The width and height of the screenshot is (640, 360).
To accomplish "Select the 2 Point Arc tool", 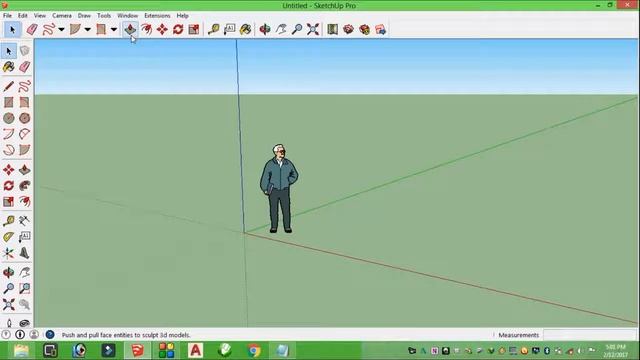I will coord(24,134).
